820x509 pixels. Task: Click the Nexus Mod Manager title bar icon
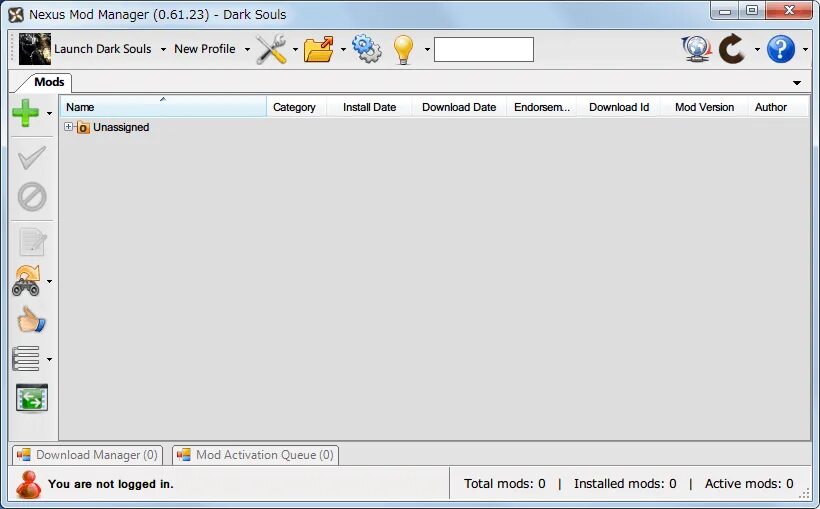click(16, 15)
